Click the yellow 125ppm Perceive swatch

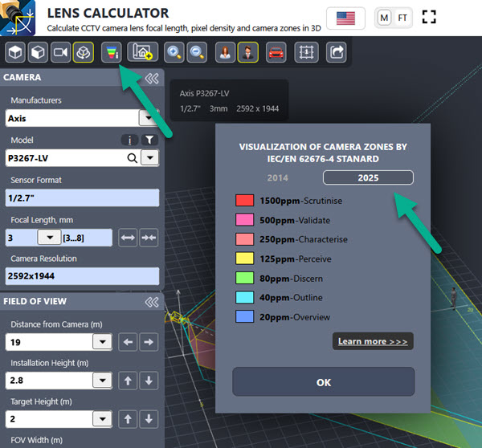click(245, 259)
